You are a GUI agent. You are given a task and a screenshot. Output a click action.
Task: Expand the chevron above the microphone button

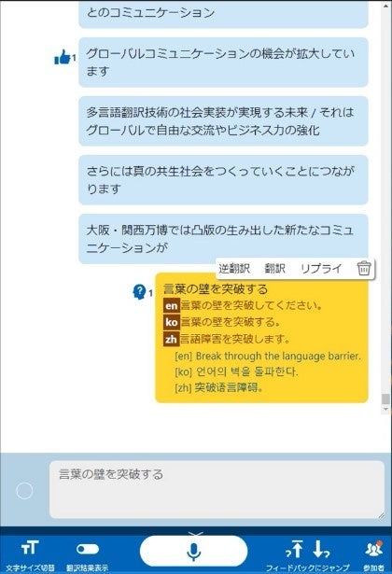(x=193, y=533)
